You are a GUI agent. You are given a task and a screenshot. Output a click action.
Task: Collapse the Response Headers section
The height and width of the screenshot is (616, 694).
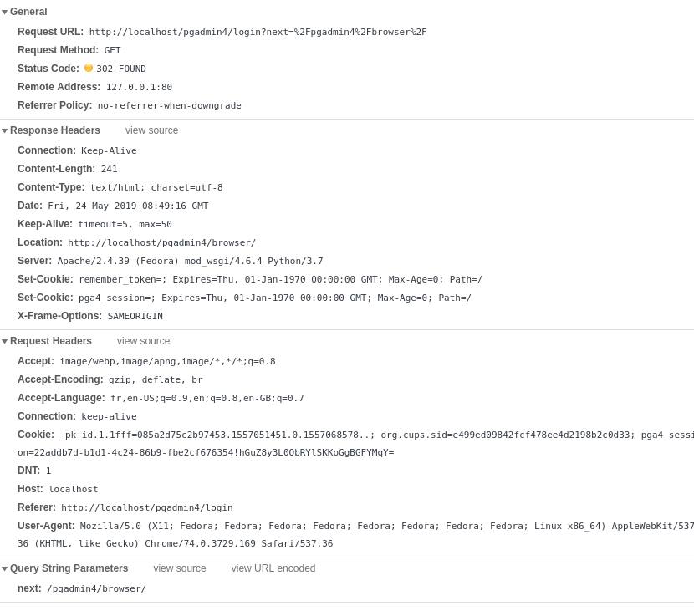click(4, 131)
